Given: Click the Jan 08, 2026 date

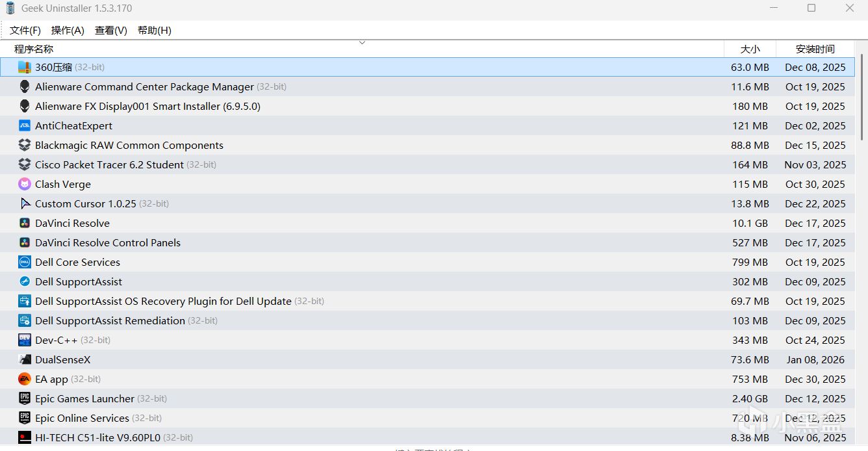Looking at the screenshot, I should [x=815, y=359].
